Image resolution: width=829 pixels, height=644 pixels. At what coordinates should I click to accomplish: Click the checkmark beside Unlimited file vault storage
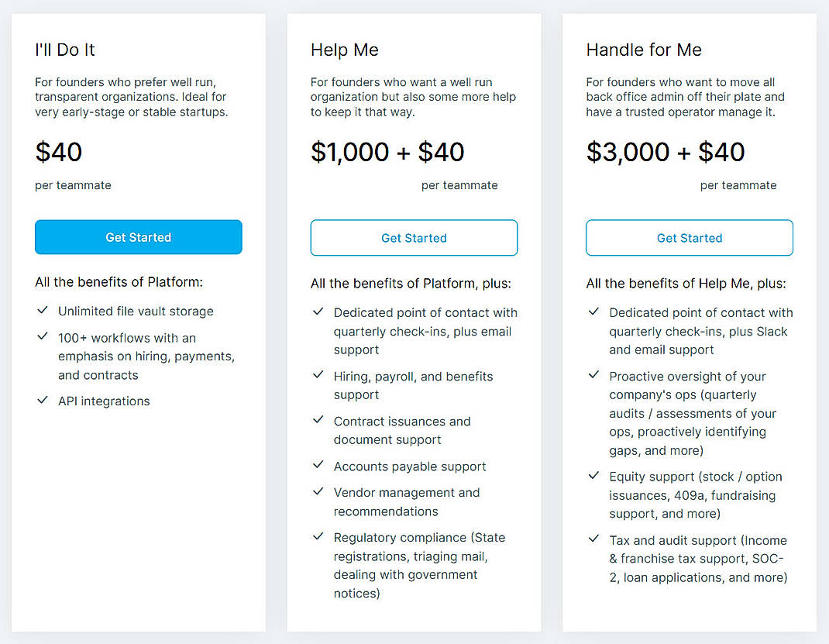[x=43, y=310]
